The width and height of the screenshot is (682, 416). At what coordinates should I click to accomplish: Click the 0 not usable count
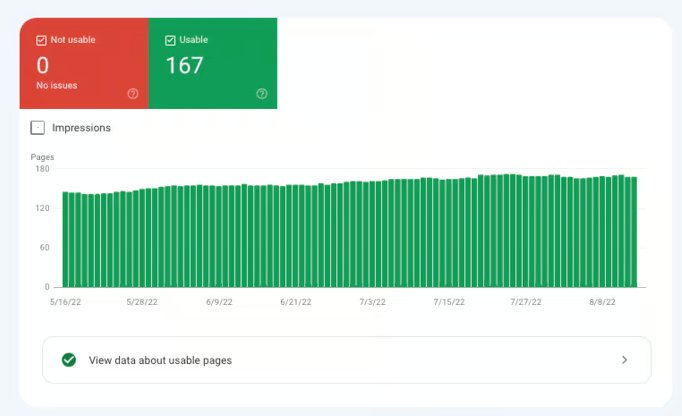43,66
